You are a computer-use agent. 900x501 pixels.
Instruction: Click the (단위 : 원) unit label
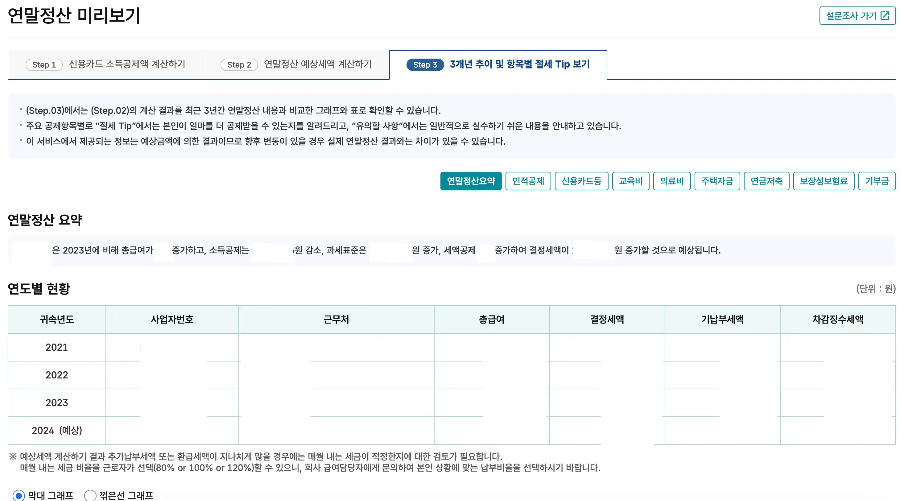coord(876,289)
